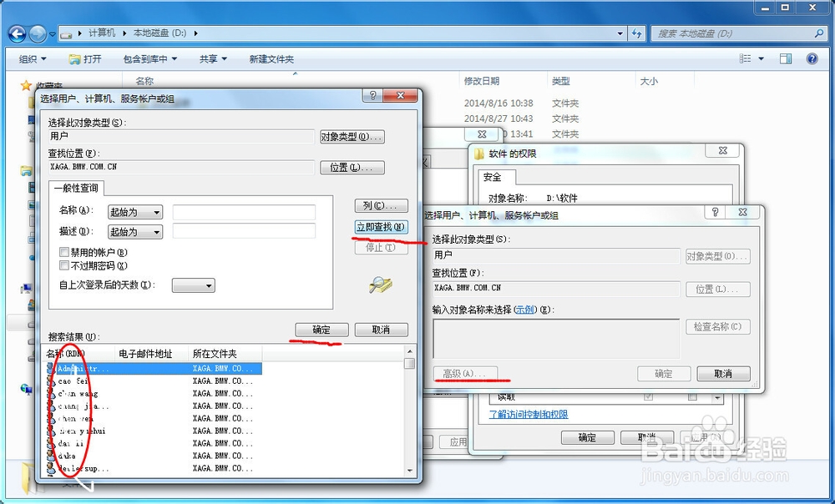
Task: Click the magnifying glass search icon in the dialog
Action: pos(380,286)
